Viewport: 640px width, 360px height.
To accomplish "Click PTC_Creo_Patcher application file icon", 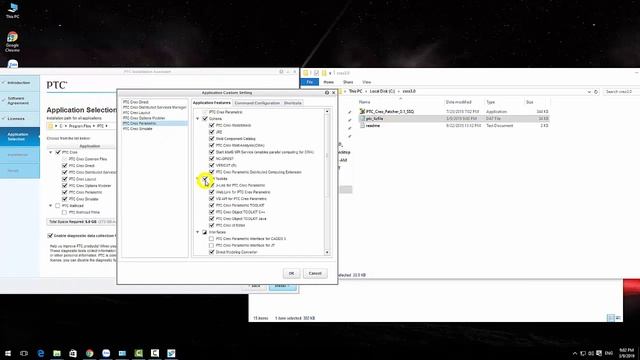I will click(362, 111).
